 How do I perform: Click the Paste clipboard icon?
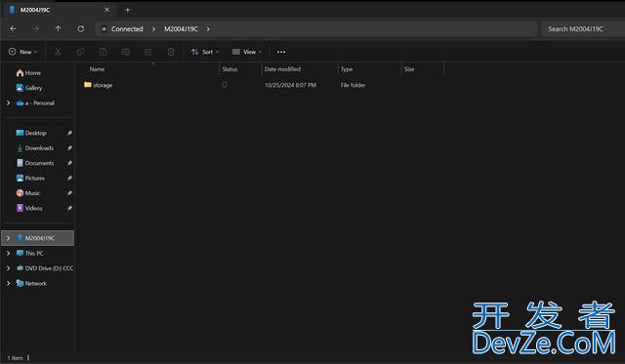coord(103,52)
